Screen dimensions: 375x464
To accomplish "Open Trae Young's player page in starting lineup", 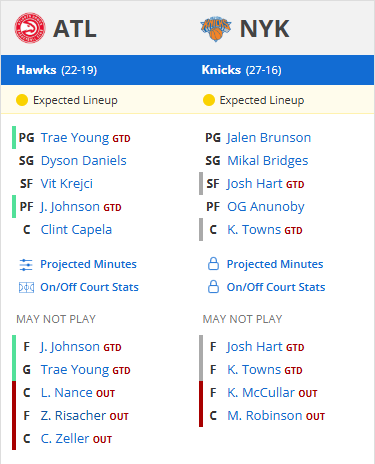I will tap(75, 138).
